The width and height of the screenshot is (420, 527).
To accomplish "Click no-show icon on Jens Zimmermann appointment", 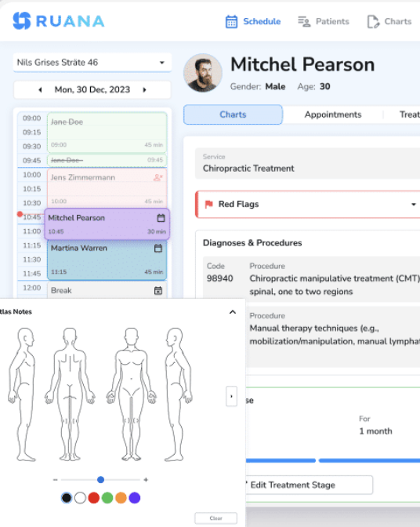I will 157,177.
